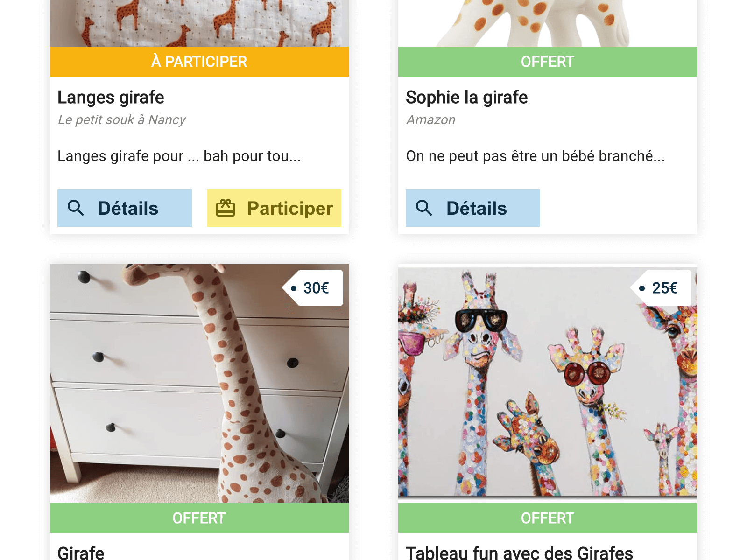Click magnifier icon on Langes girafe Détails
The height and width of the screenshot is (560, 747).
(x=76, y=208)
